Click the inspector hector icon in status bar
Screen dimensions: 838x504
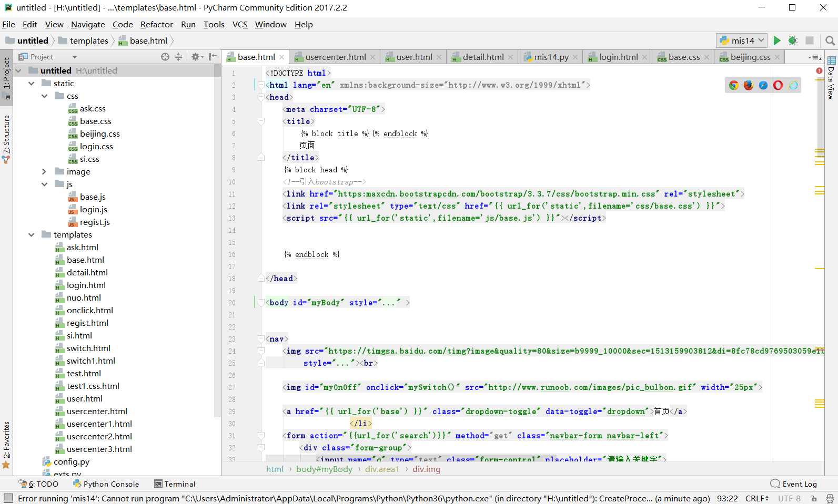830,498
